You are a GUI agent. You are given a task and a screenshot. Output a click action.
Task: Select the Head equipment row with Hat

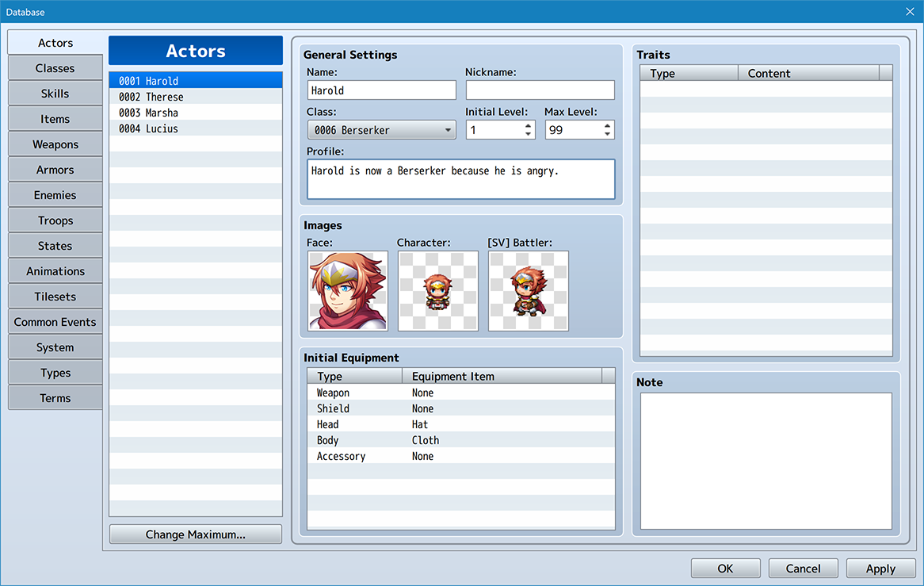click(461, 424)
